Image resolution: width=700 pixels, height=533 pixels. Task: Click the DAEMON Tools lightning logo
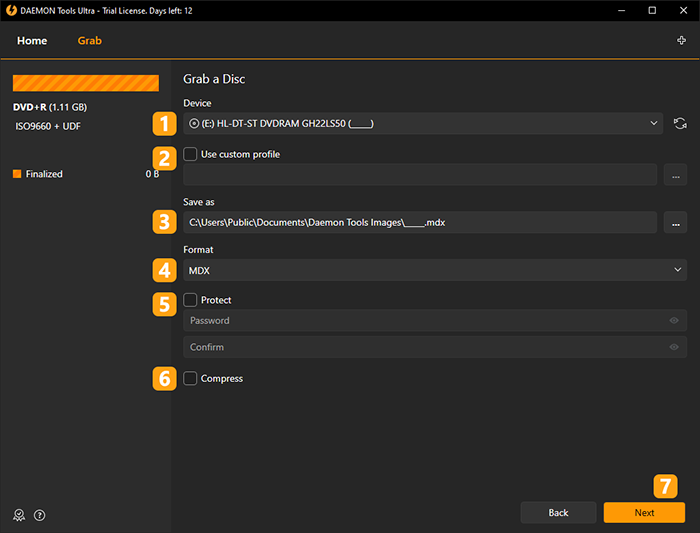pyautogui.click(x=11, y=10)
